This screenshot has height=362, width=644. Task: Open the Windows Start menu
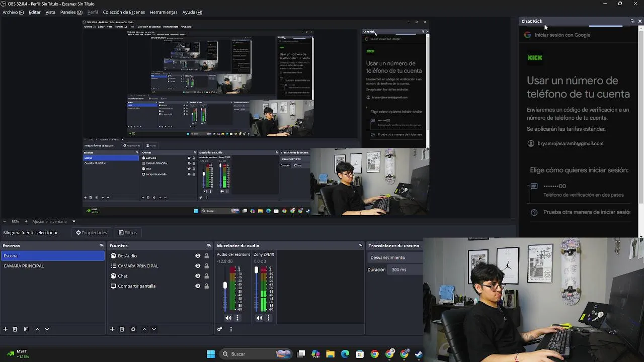pyautogui.click(x=211, y=354)
